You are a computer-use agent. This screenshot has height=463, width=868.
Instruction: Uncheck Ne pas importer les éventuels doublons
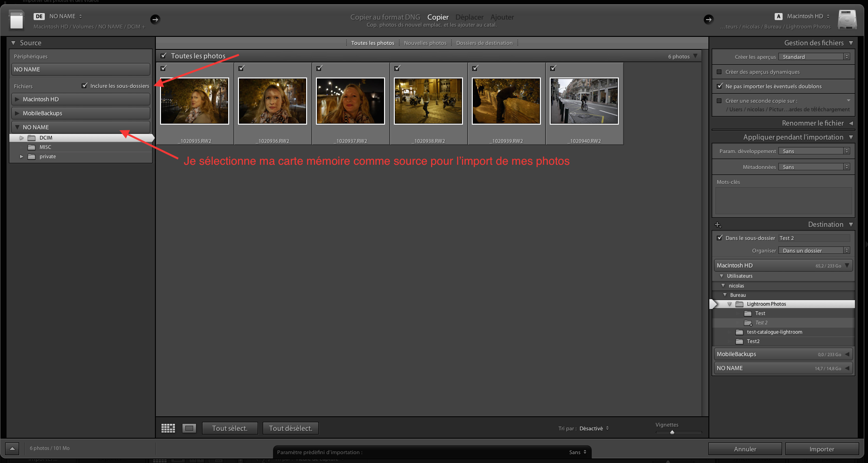(719, 86)
